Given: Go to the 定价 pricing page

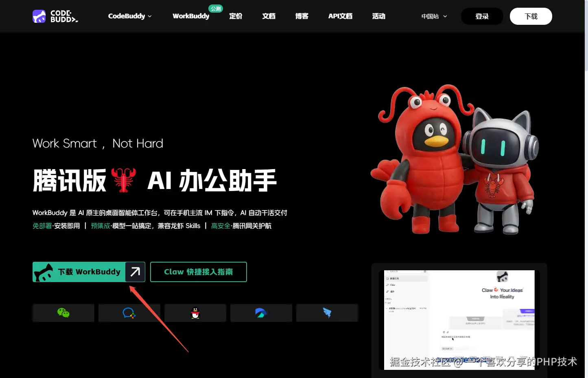Looking at the screenshot, I should [x=236, y=16].
